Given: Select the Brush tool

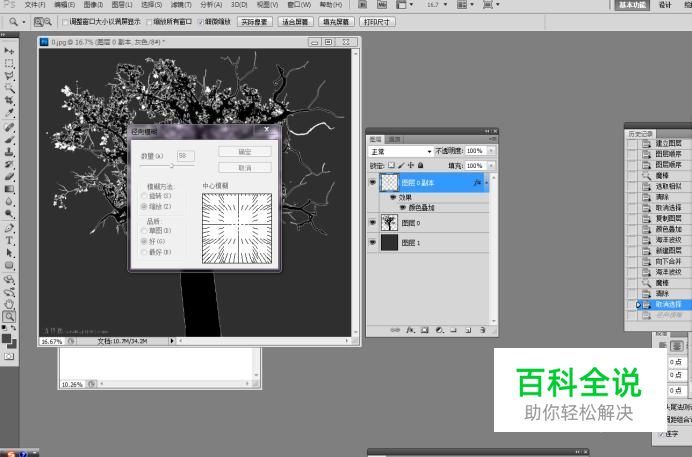Looking at the screenshot, I should pyautogui.click(x=9, y=140).
